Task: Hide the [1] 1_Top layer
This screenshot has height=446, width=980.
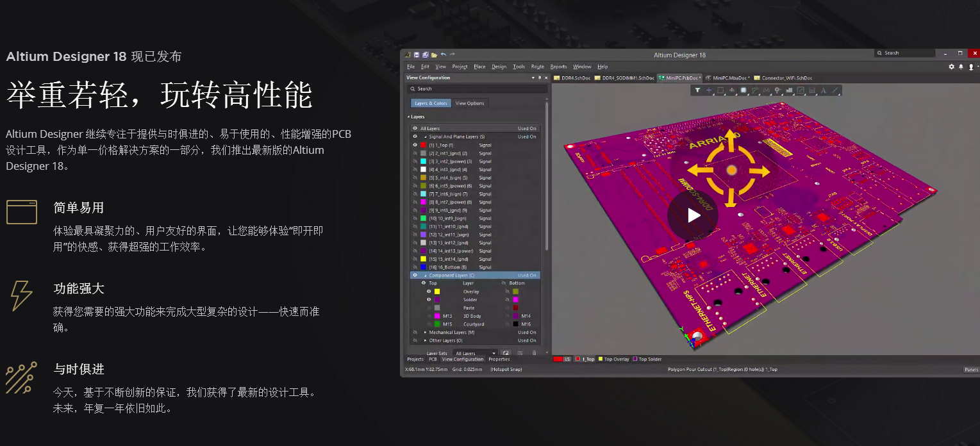Action: (x=415, y=145)
